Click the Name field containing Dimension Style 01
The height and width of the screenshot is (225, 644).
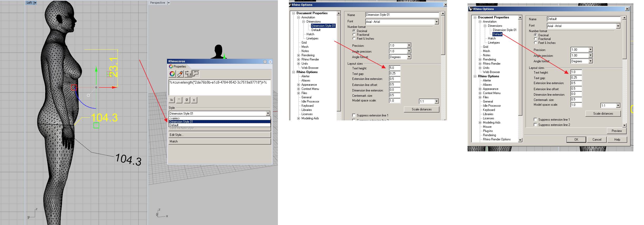[402, 15]
